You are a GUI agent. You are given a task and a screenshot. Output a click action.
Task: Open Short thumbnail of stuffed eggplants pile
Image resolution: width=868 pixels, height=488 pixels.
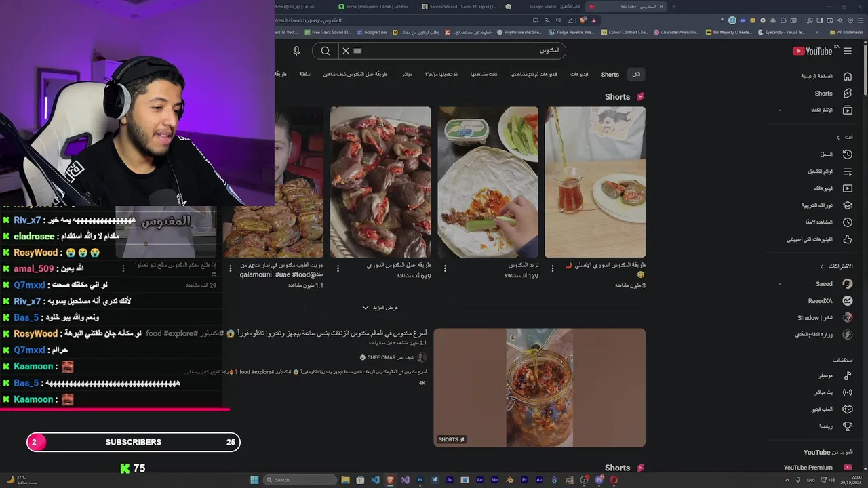pyautogui.click(x=380, y=182)
